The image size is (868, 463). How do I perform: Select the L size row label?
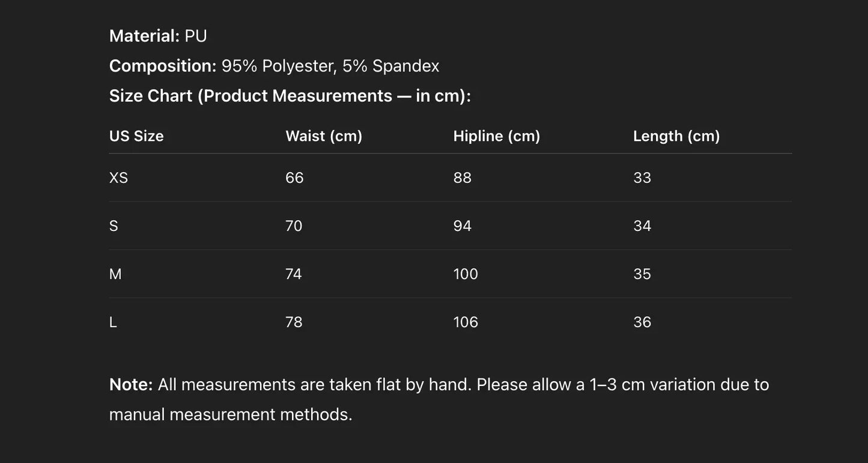pos(113,322)
